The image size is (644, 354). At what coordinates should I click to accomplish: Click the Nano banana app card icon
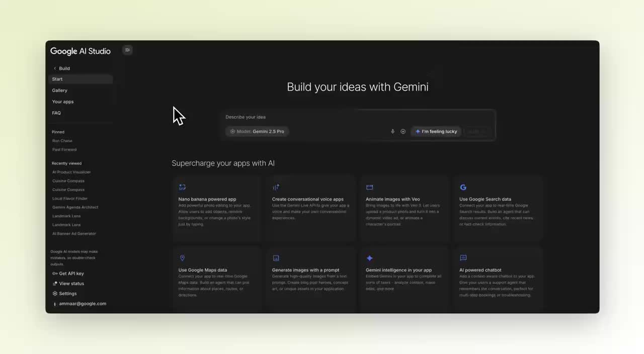coord(182,187)
